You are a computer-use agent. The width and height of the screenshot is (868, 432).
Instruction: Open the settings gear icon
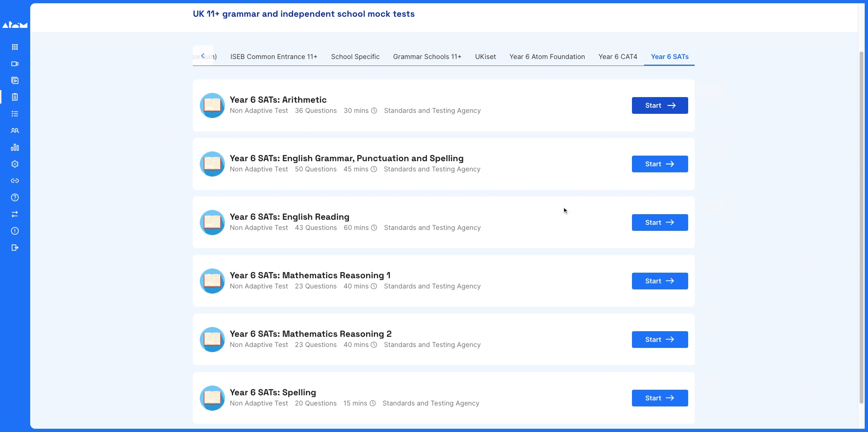click(x=15, y=164)
